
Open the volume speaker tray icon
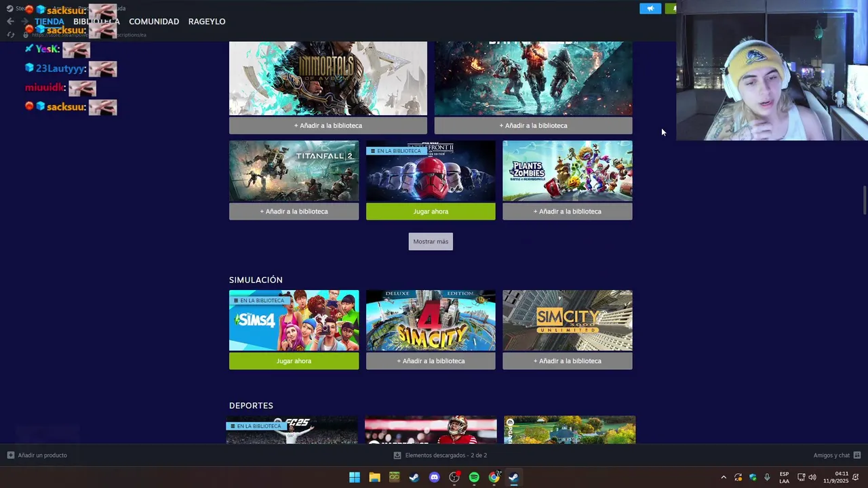point(812,477)
